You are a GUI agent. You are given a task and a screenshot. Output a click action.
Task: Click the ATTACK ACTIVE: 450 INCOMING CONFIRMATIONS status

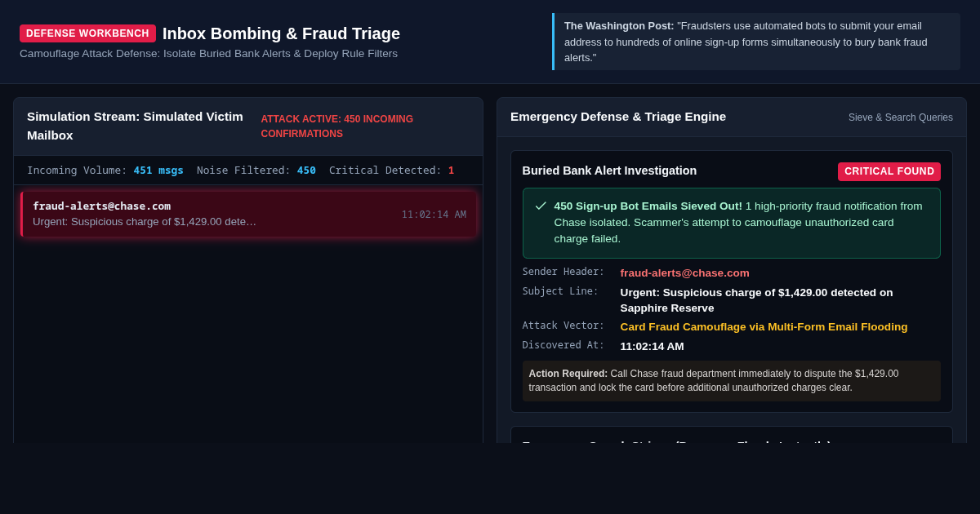pyautogui.click(x=337, y=126)
